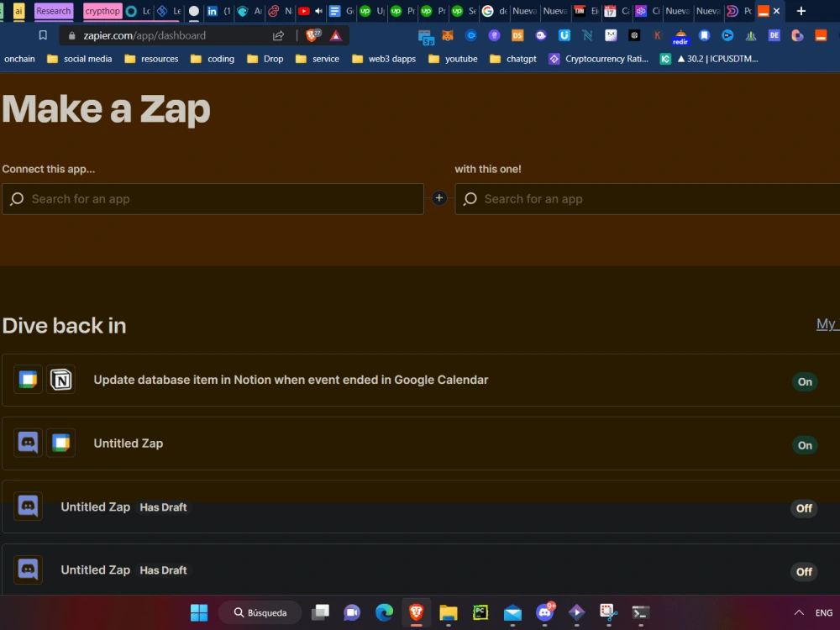Open the Cryptocurrency Rati... bookmark
Viewport: 840px width, 630px height.
pyautogui.click(x=598, y=59)
